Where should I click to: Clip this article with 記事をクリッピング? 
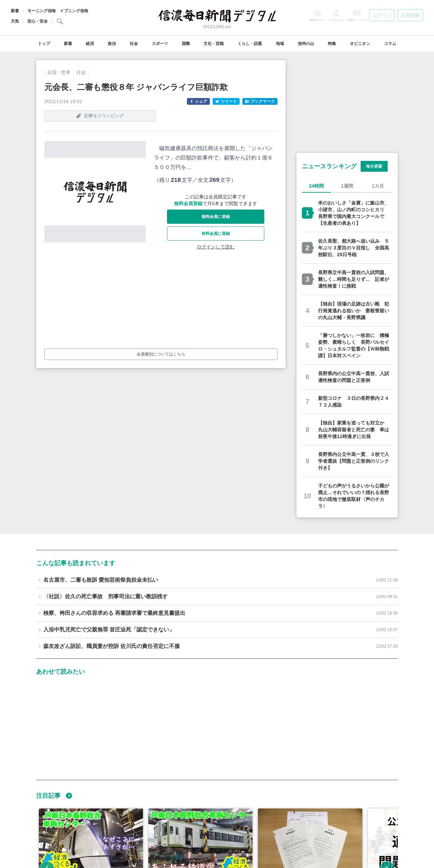click(100, 116)
